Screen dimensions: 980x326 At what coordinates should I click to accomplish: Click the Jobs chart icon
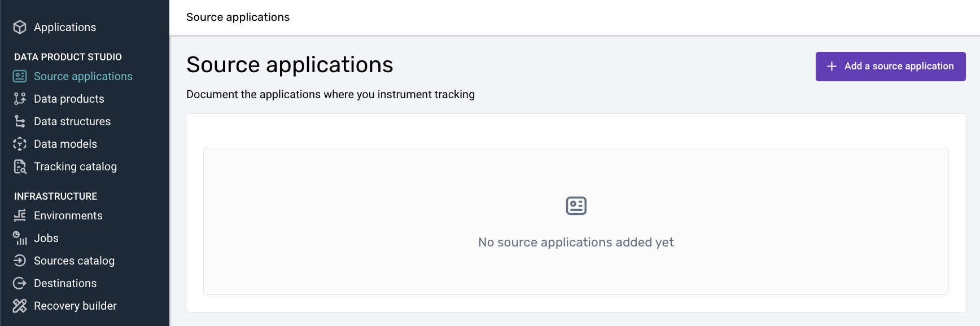[20, 238]
